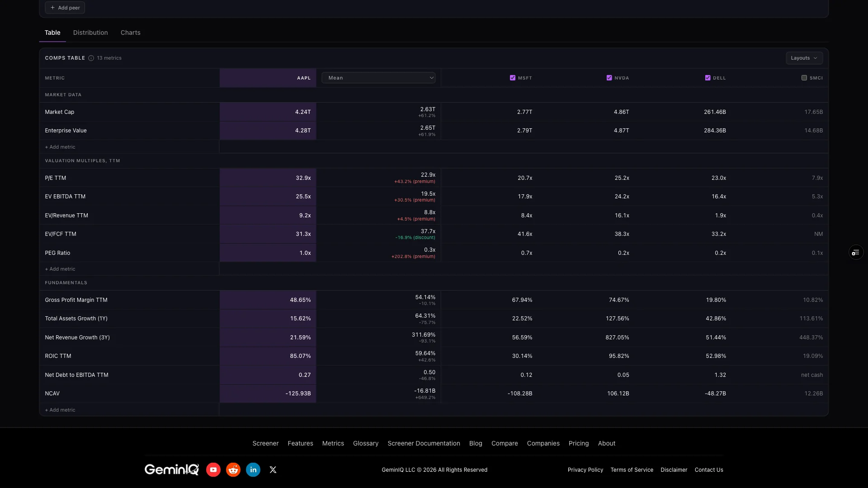The image size is (868, 488).
Task: Click the -16.9% (discount) EV/FCF text
Action: click(x=415, y=238)
